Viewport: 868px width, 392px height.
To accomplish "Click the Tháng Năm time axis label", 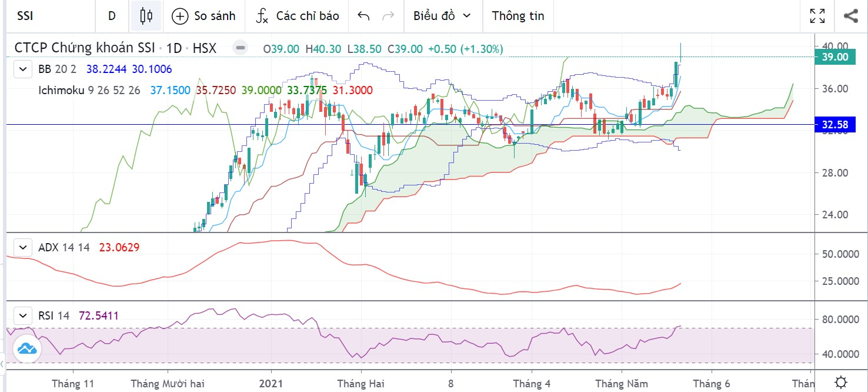I will (x=620, y=384).
